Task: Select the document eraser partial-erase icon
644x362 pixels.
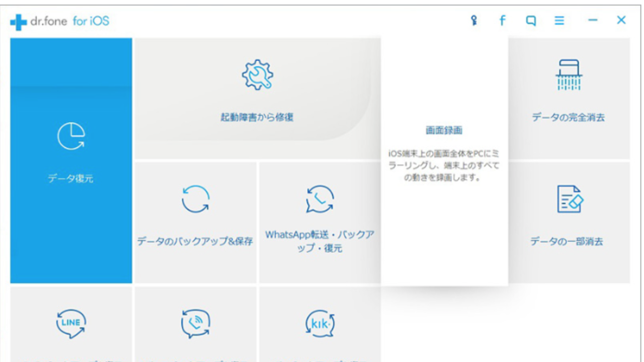Action: [570, 199]
